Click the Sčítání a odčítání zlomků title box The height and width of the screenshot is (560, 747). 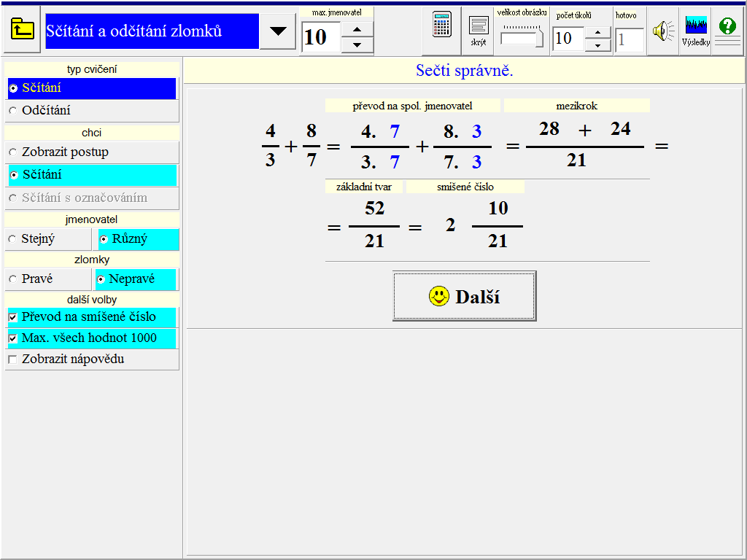coord(152,31)
